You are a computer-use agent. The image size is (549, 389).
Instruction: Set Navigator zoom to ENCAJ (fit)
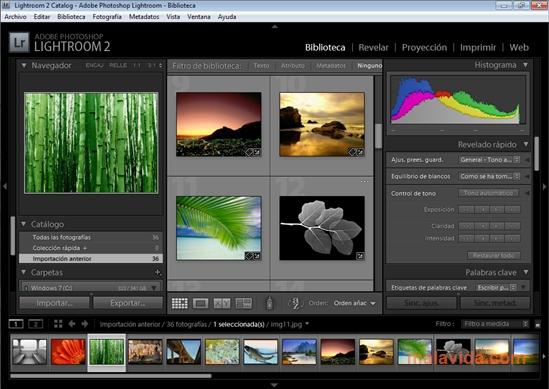[x=95, y=65]
